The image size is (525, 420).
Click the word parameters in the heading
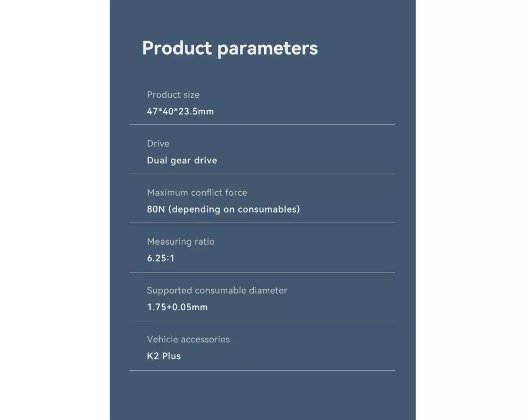click(x=267, y=49)
